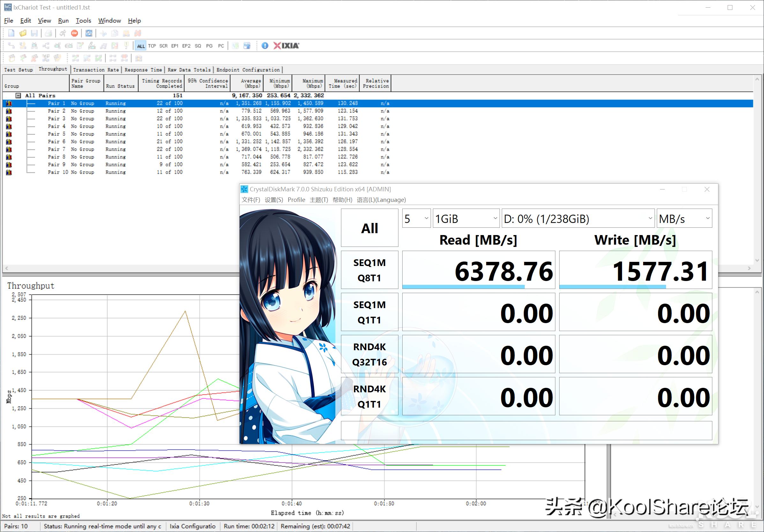
Task: Enable the ALL protocol filter
Action: (140, 46)
